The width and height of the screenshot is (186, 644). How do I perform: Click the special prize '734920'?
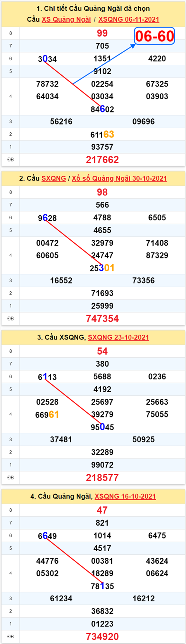(102, 637)
